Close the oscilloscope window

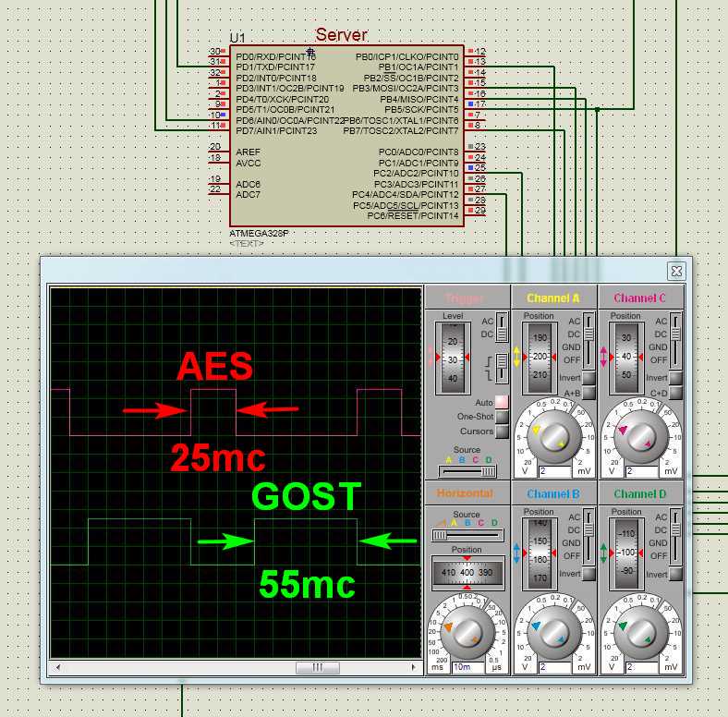[676, 271]
